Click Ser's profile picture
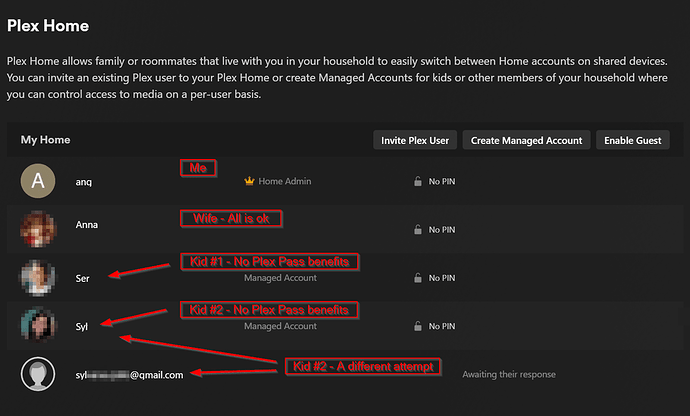Viewport: 690px width, 416px height. (x=38, y=277)
